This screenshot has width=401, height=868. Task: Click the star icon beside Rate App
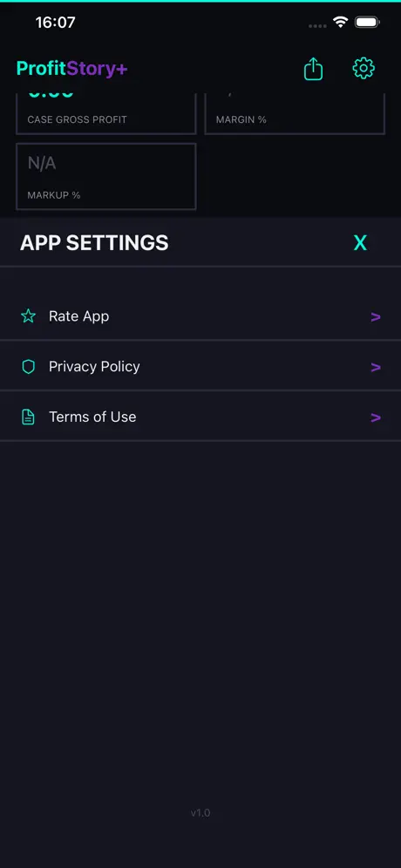(28, 316)
